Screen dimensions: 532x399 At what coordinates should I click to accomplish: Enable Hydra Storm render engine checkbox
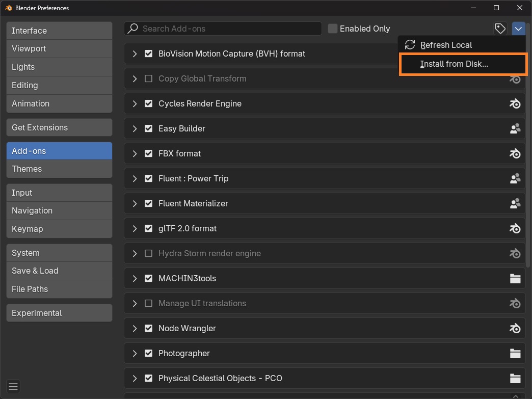coord(148,253)
